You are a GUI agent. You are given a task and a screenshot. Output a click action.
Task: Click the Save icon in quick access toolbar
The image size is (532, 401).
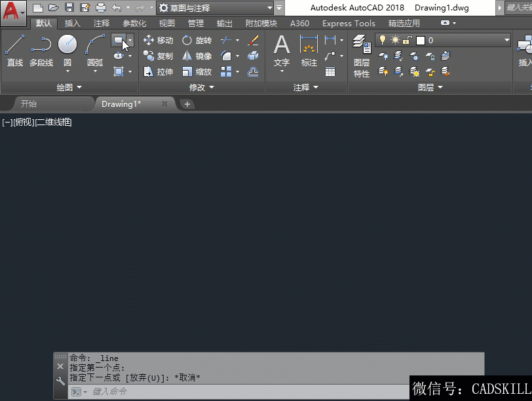click(x=69, y=8)
